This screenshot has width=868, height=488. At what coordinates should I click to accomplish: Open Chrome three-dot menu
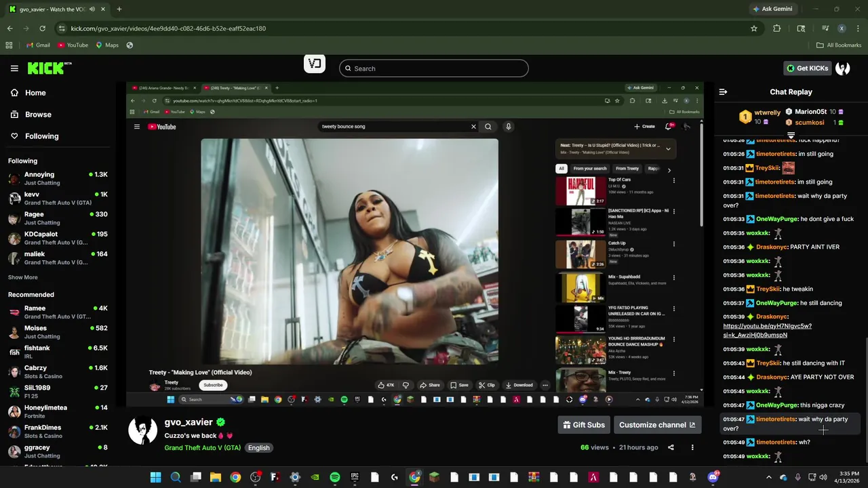pos(857,28)
